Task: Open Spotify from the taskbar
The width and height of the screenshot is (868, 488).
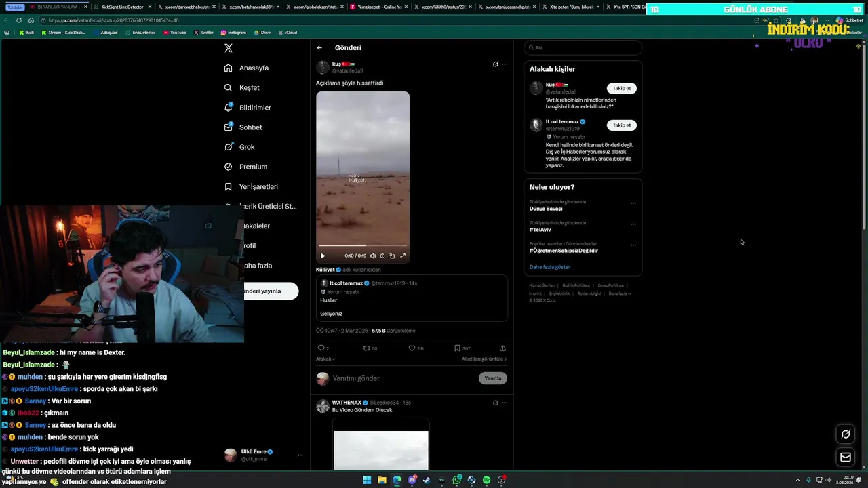Action: tap(487, 480)
